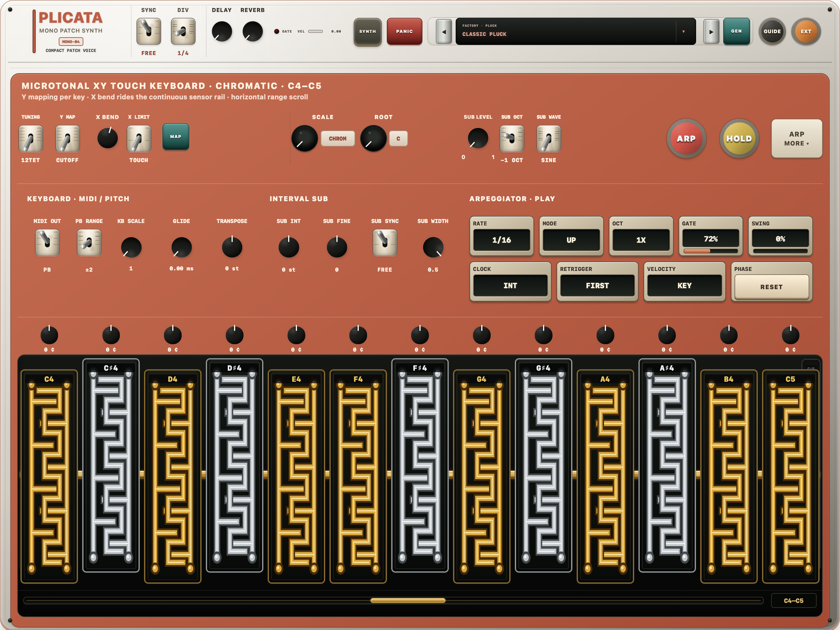Click the VEL velocity slider
The image size is (840, 630).
[315, 32]
